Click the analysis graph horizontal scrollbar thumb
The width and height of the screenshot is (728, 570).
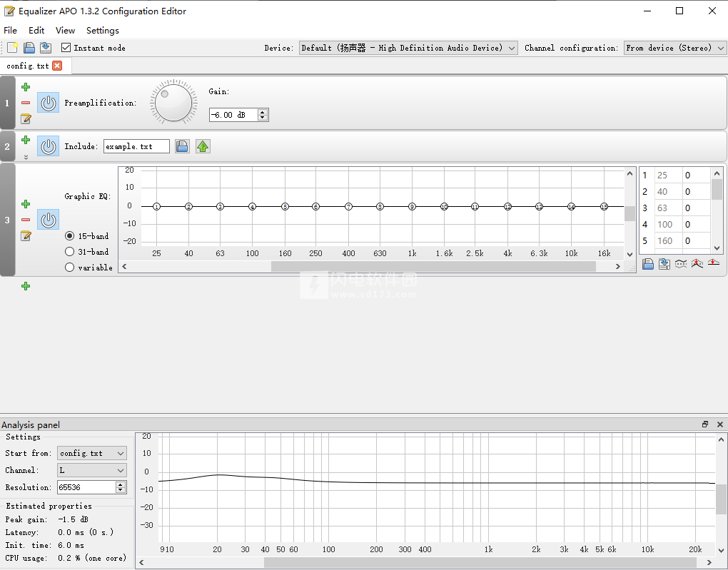coord(480,562)
